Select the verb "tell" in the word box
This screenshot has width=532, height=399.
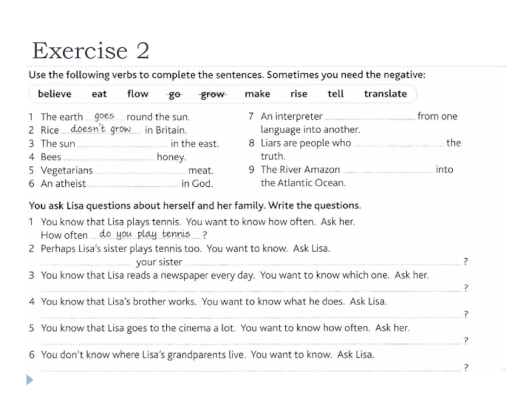[336, 94]
